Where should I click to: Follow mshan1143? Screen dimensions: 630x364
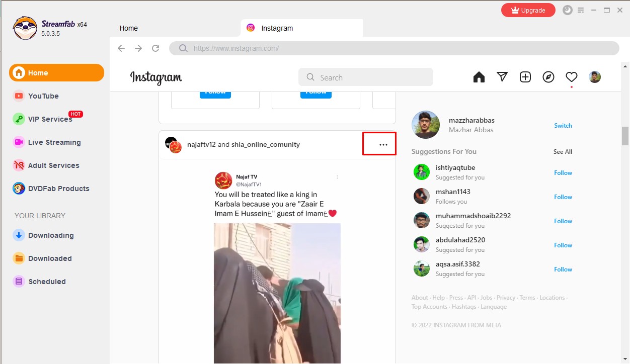pos(563,197)
